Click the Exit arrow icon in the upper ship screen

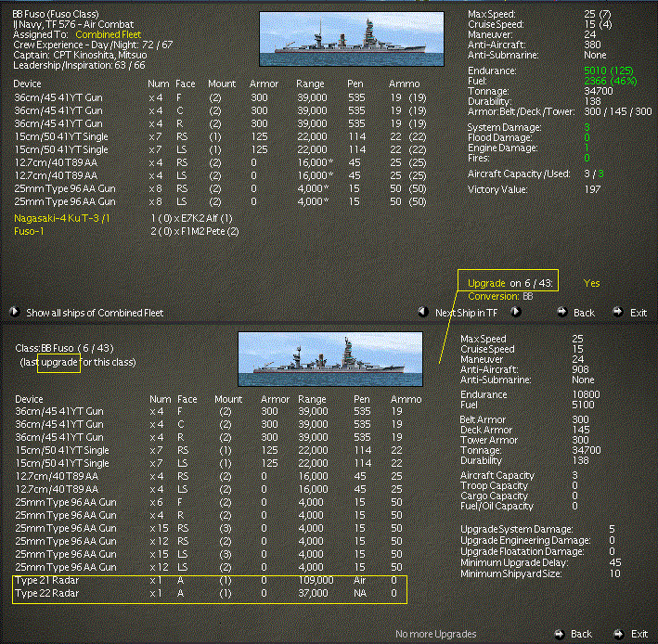[618, 312]
